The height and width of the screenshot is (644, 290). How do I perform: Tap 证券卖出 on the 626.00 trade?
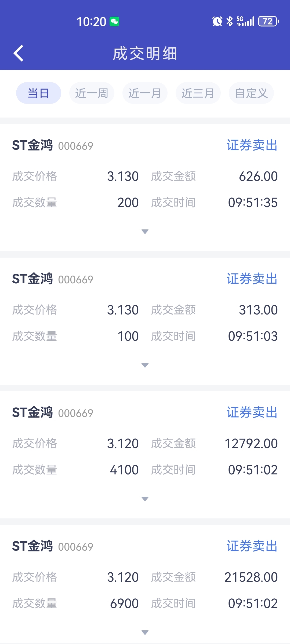point(252,145)
